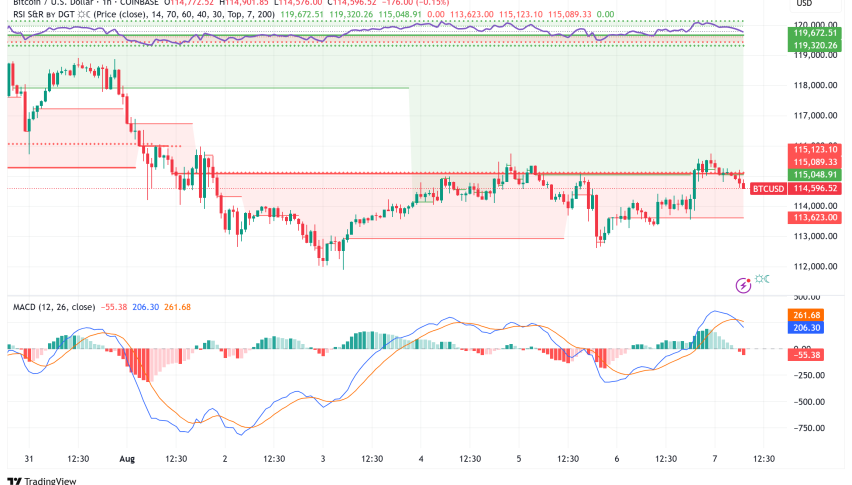Click the red 113,623.00 price axis label
The width and height of the screenshot is (852, 485).
click(815, 217)
